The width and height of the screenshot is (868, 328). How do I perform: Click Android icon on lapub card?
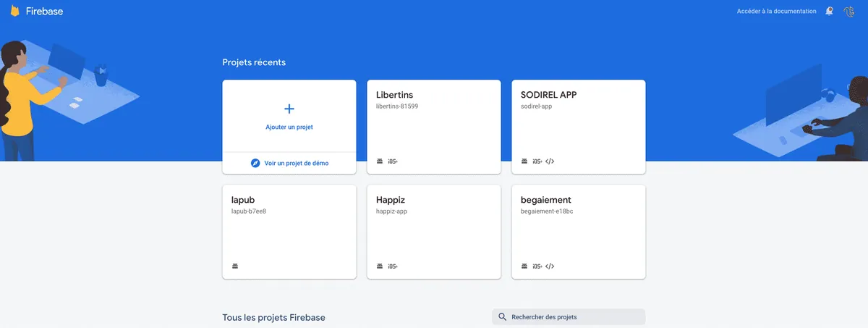pos(235,266)
